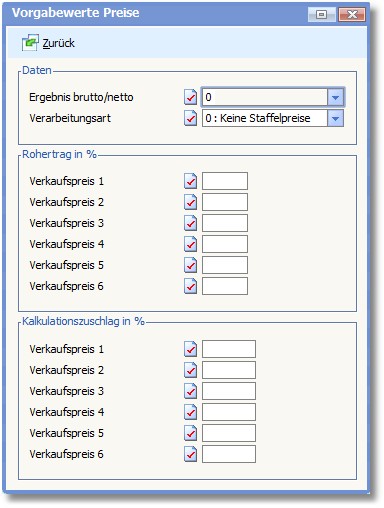Toggle Rohertrag Verkaufspreis 4 default checkmark
Image resolution: width=384 pixels, height=508 pixels.
point(190,244)
